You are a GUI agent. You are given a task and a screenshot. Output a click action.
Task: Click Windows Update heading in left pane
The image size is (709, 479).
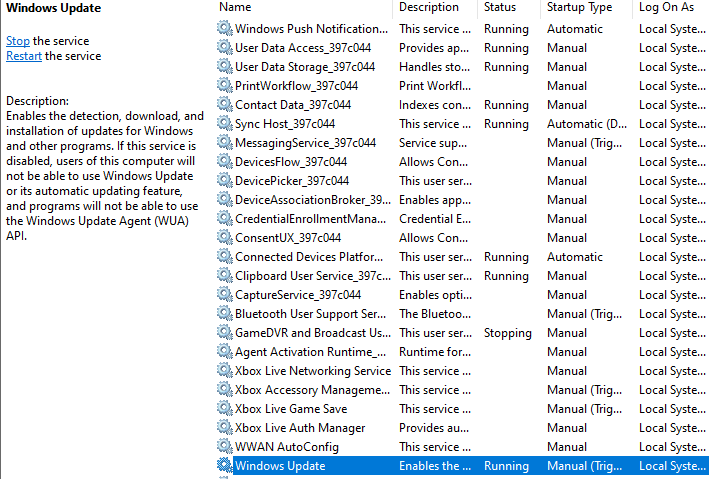click(53, 8)
